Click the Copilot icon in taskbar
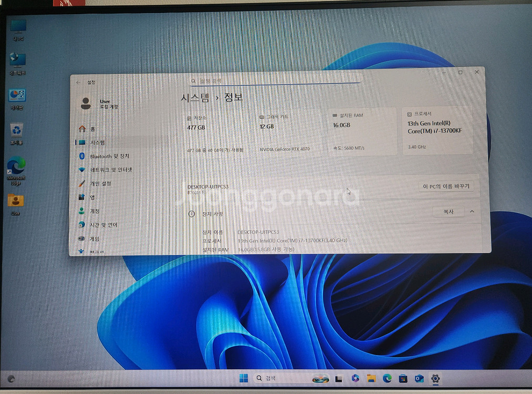 (x=355, y=378)
